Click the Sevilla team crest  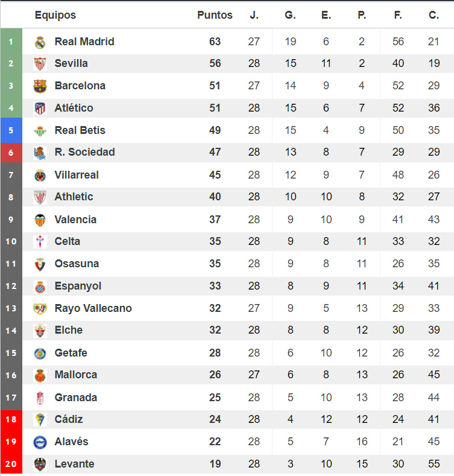click(40, 64)
